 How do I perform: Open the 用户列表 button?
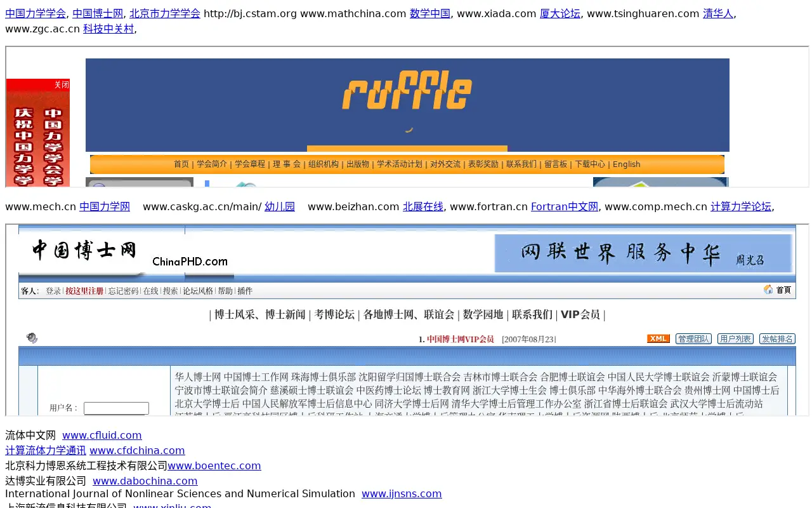[735, 339]
